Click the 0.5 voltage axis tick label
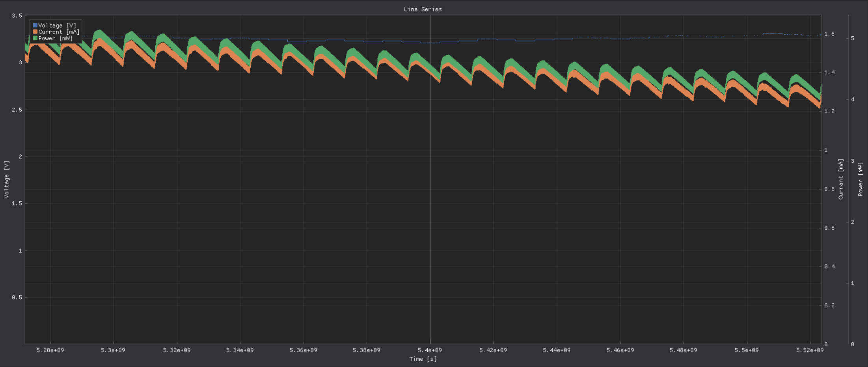The width and height of the screenshot is (868, 367). [17, 297]
